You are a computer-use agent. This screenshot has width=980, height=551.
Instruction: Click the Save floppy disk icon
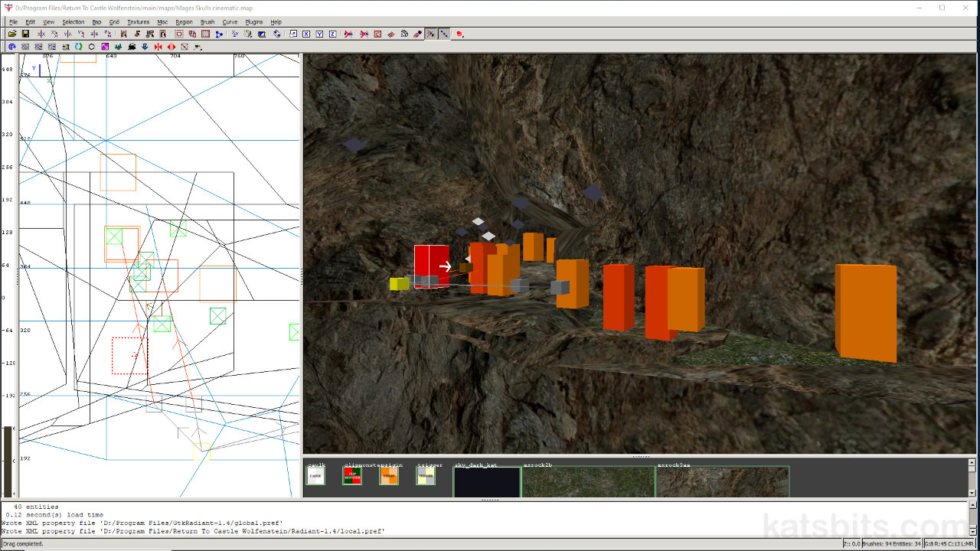(x=25, y=34)
